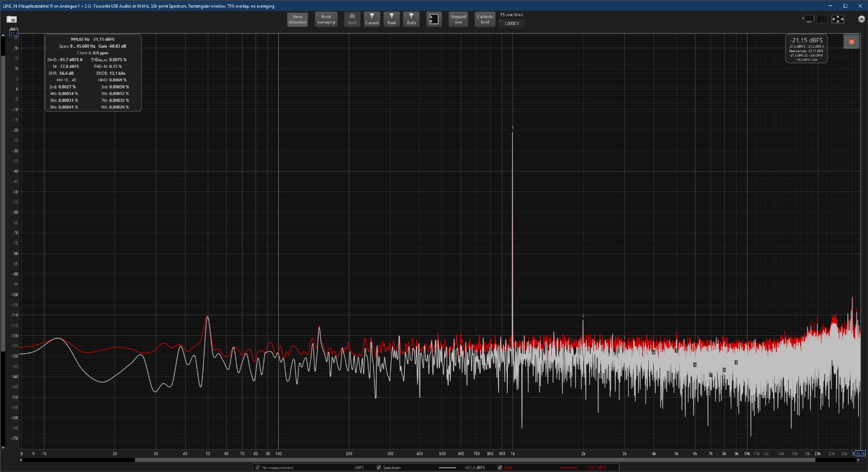Screen dimensions: 868x472
Task: Toggle Peak trace checkbox
Action: coord(500,467)
